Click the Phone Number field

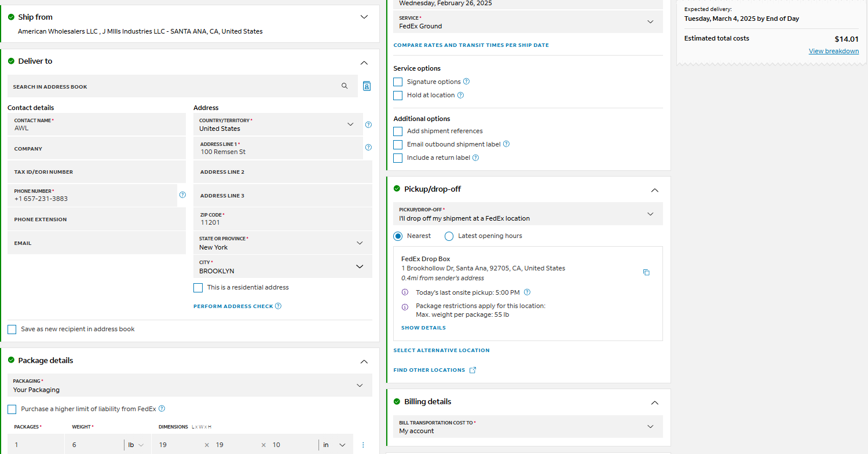pos(92,195)
